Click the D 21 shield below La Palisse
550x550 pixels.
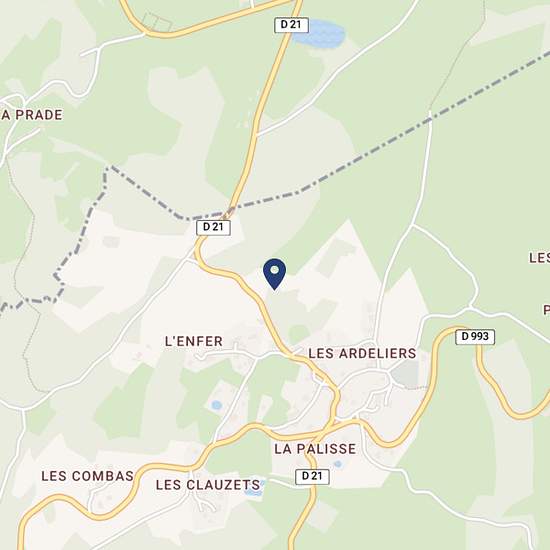pyautogui.click(x=312, y=476)
